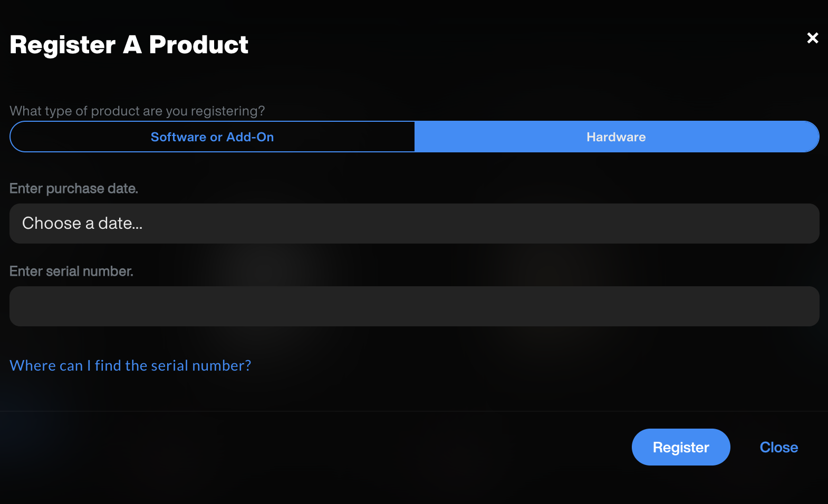Activate the Software or Add-On tab segment
Image resolution: width=828 pixels, height=504 pixels.
[212, 137]
